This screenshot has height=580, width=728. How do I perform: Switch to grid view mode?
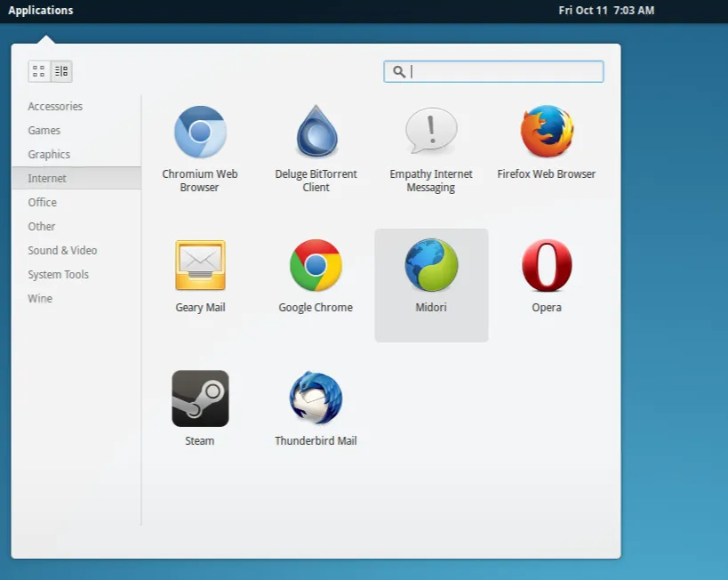tap(39, 71)
